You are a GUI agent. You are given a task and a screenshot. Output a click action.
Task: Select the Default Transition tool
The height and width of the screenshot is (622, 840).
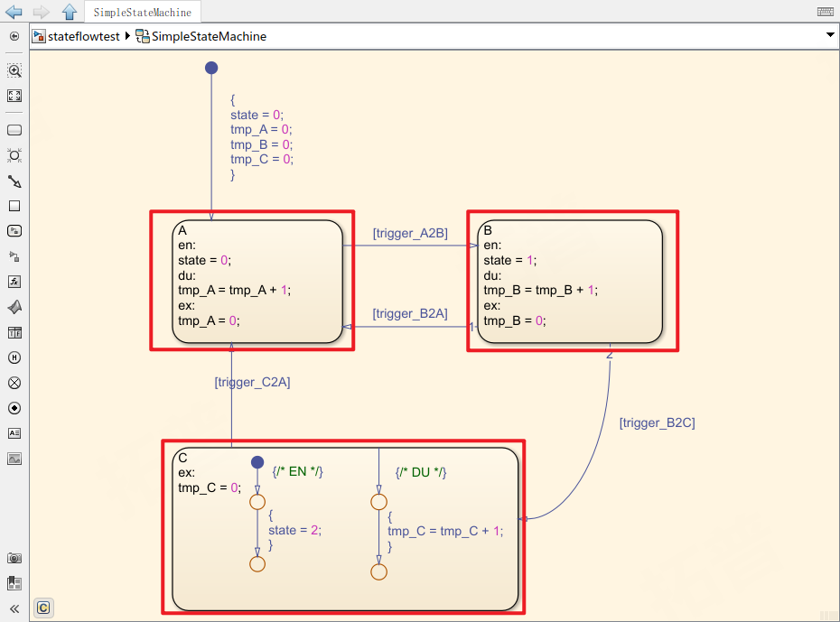(14, 181)
